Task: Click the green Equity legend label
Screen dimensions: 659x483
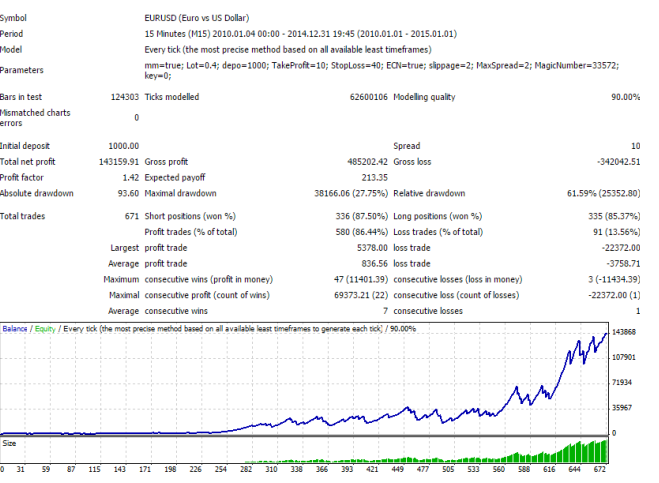Action: click(45, 329)
